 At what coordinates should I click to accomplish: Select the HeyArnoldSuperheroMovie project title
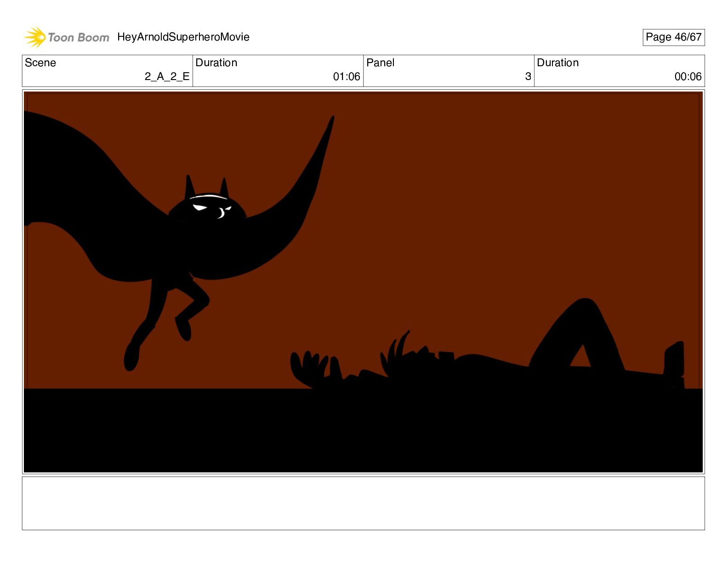click(x=183, y=37)
